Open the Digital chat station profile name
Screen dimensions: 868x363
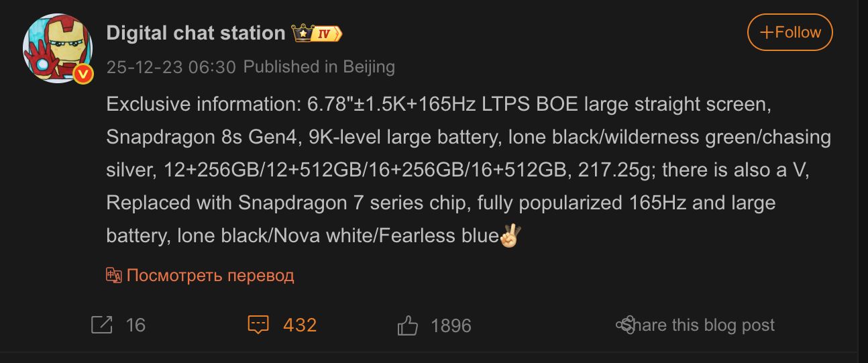tap(196, 33)
